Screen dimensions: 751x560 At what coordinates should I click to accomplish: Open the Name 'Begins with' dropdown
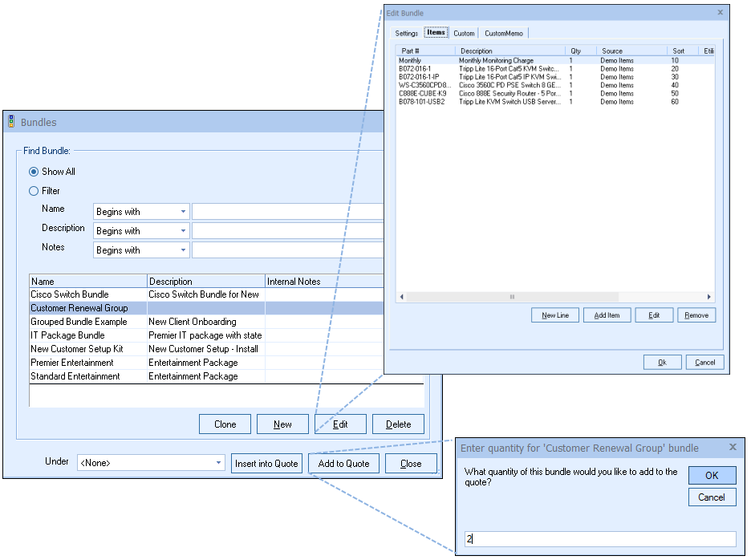184,212
